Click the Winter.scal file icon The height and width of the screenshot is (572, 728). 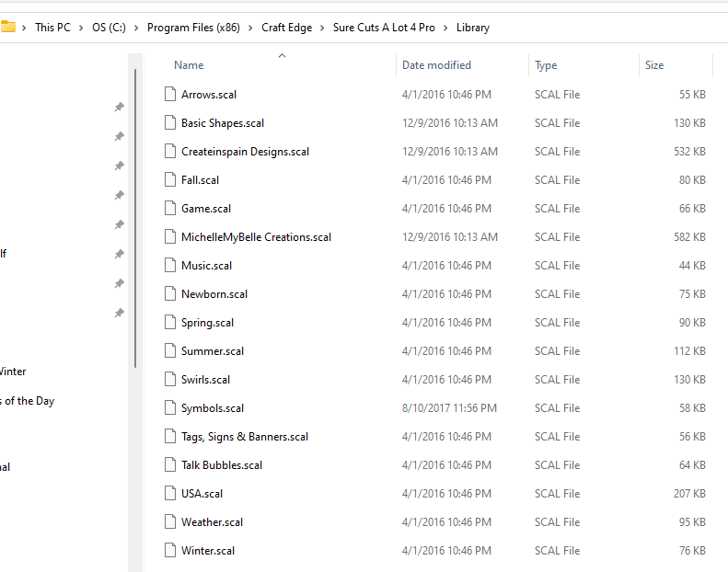[x=170, y=550]
